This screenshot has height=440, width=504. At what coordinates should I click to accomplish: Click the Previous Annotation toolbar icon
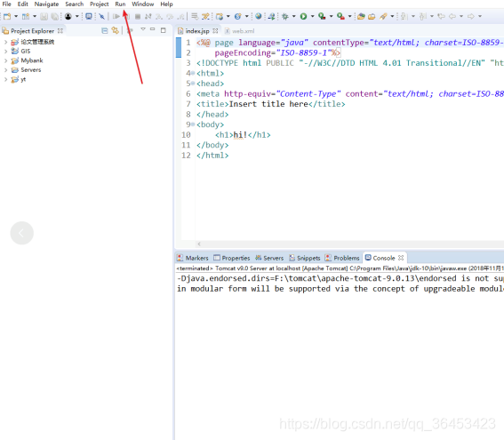[x=423, y=16]
